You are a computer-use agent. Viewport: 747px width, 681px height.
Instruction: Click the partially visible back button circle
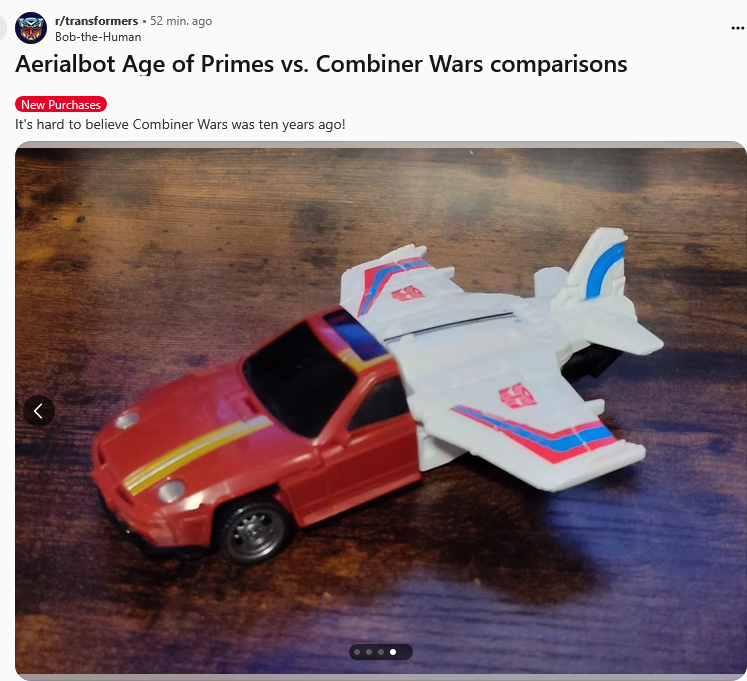(x=2, y=28)
